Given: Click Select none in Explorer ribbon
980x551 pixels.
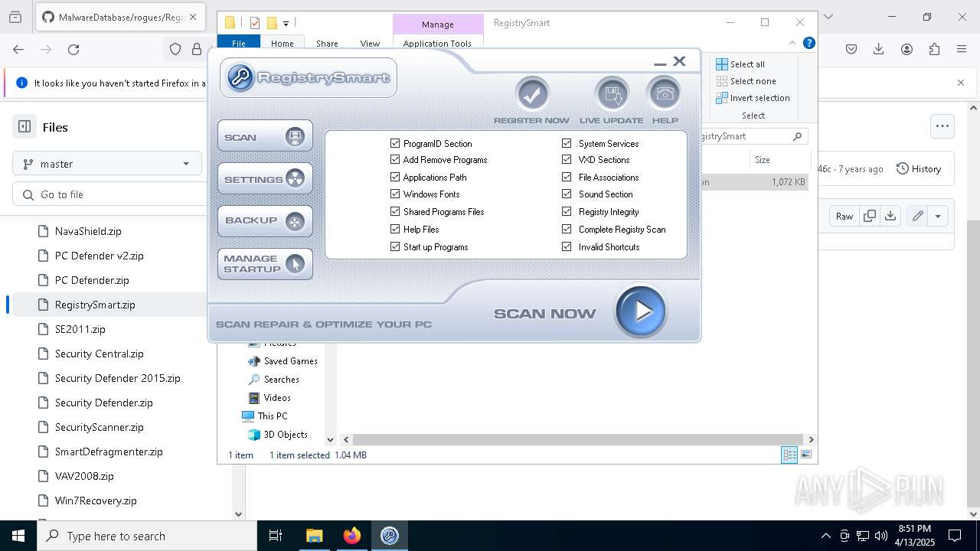Looking at the screenshot, I should 746,81.
